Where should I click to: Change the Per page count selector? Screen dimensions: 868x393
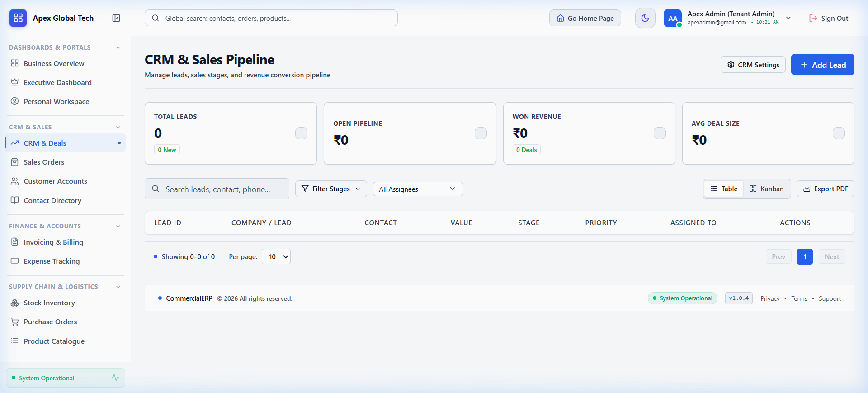[276, 256]
